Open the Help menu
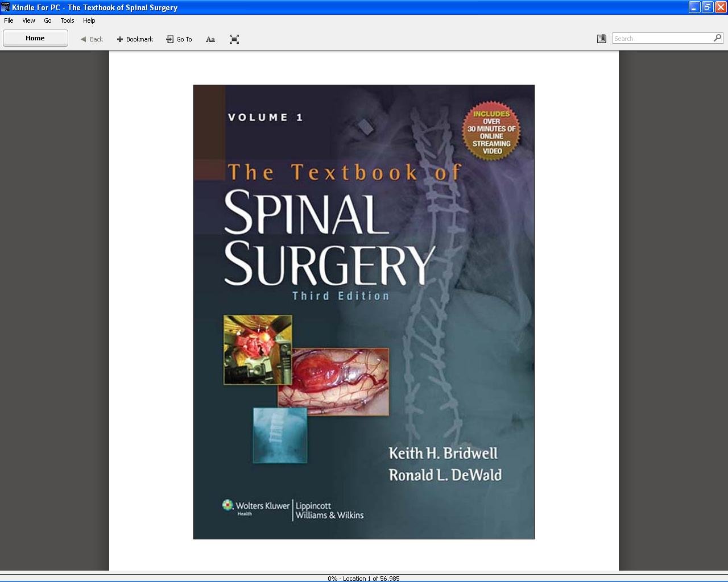This screenshot has width=728, height=582. point(89,20)
